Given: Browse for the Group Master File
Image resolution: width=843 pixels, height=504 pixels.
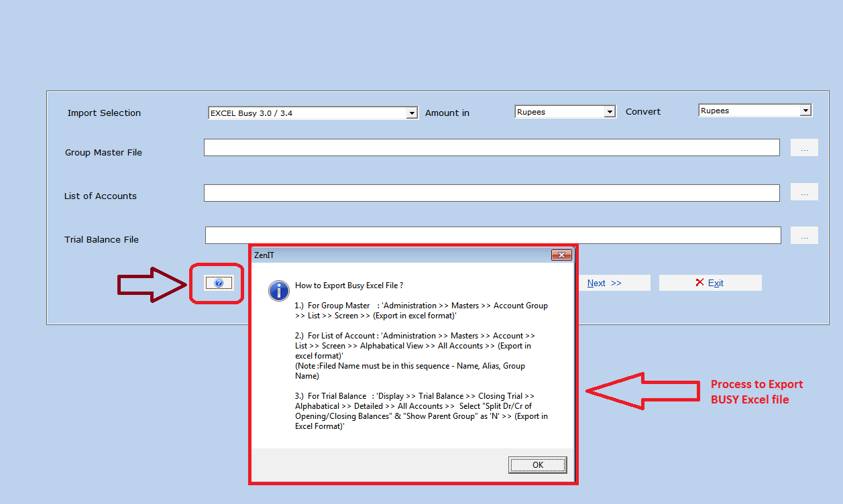Looking at the screenshot, I should pos(804,148).
